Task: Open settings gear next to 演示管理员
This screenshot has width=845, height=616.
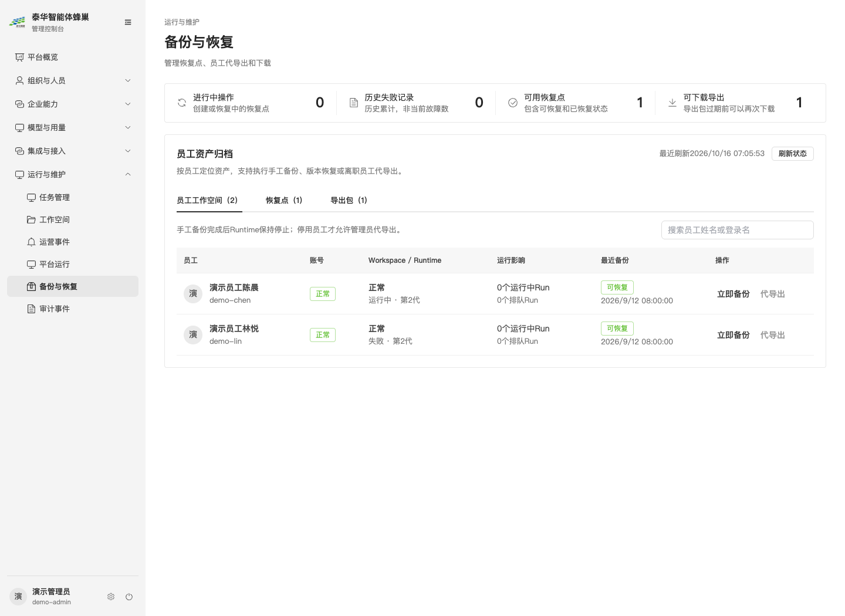Action: pos(111,597)
